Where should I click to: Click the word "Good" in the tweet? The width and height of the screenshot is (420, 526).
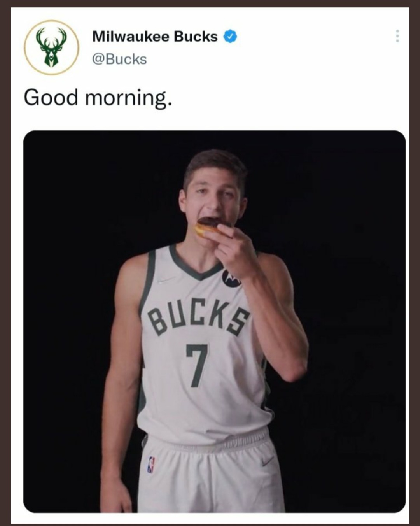tap(51, 97)
